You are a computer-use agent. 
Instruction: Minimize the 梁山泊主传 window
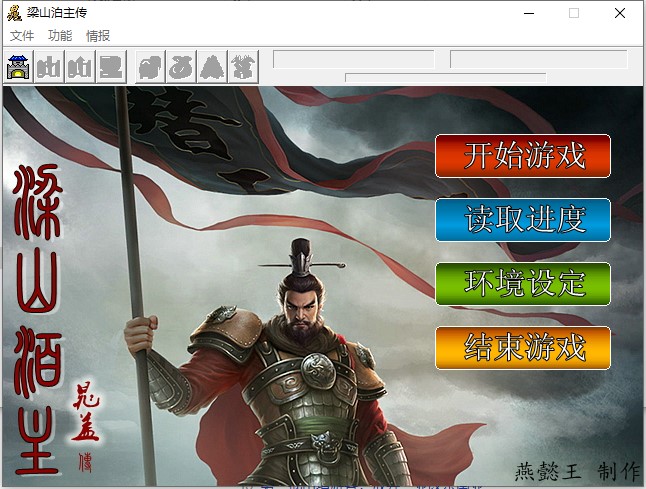529,13
